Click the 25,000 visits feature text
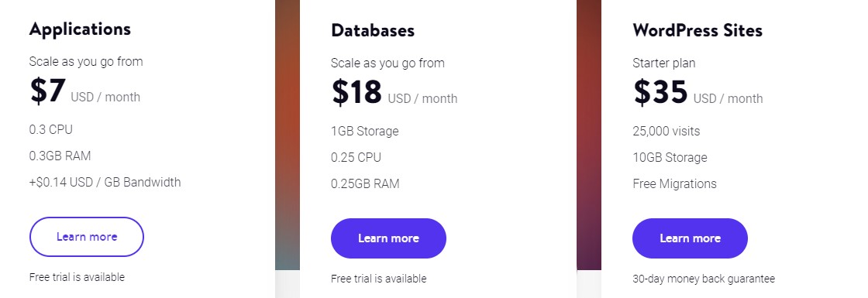868x298 pixels. click(666, 131)
